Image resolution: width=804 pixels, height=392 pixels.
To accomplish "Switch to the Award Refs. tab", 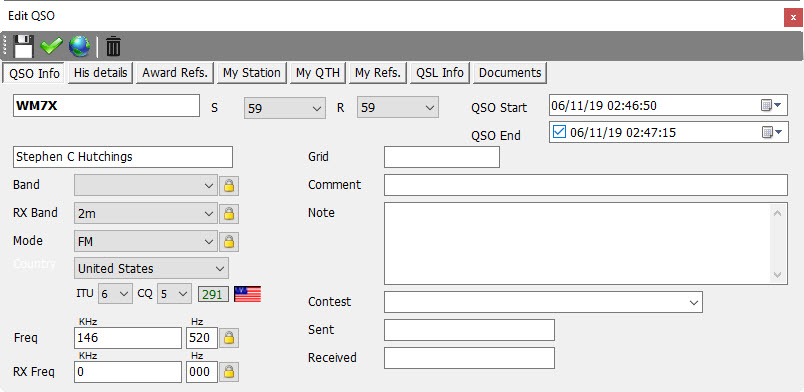I will (175, 73).
